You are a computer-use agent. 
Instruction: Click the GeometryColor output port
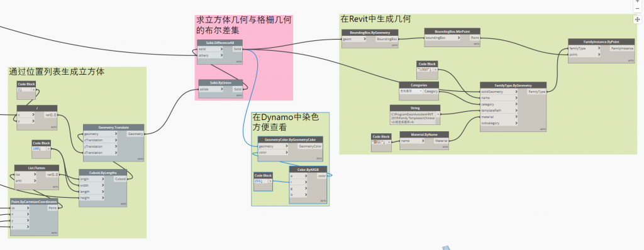pos(310,146)
